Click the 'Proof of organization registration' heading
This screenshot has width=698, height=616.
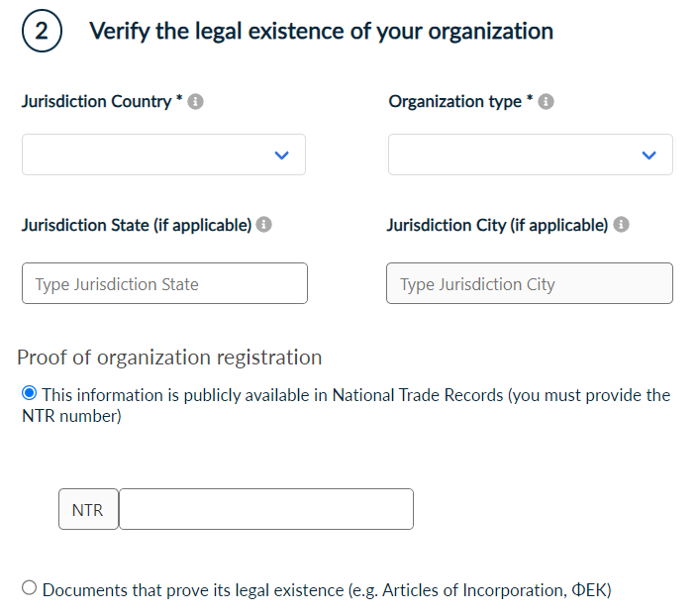(169, 358)
